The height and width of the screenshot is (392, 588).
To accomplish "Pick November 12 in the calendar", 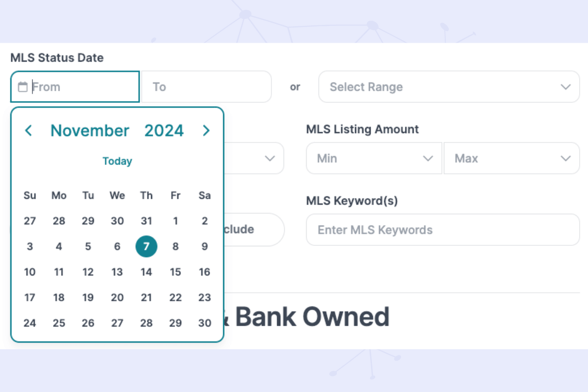I will pyautogui.click(x=88, y=272).
